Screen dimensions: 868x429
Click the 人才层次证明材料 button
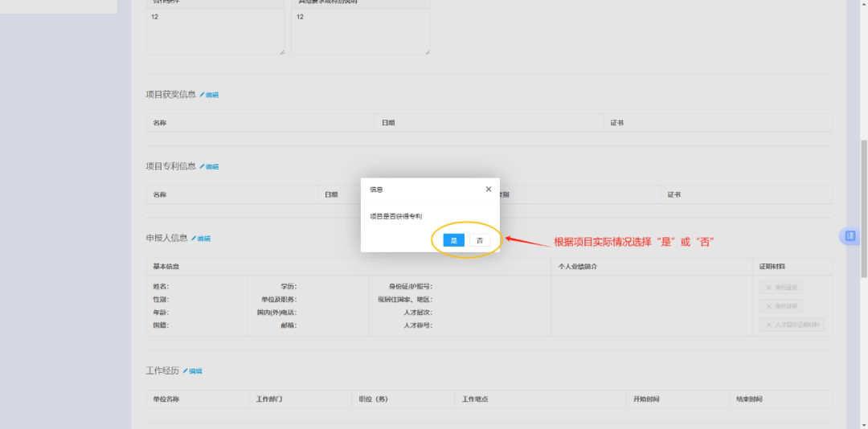(x=792, y=325)
